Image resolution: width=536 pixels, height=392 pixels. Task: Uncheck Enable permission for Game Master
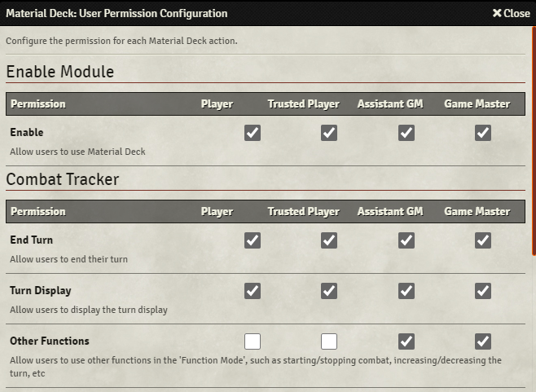(483, 133)
